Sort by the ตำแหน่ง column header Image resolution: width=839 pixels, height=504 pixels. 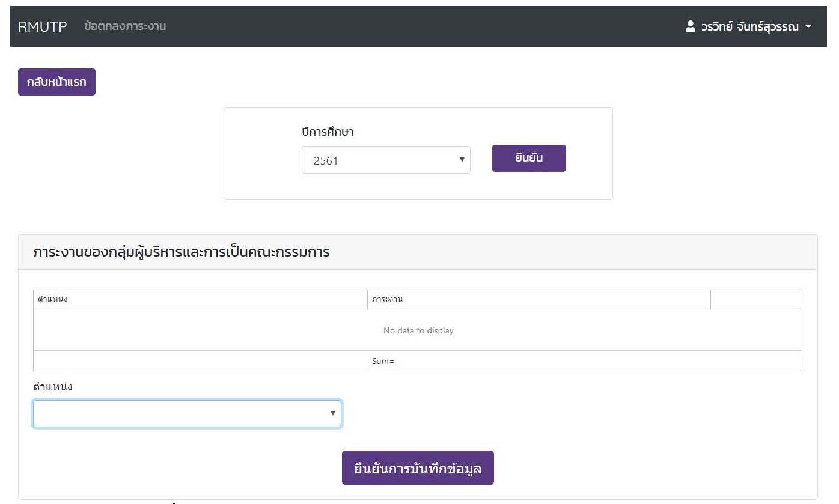coord(53,300)
